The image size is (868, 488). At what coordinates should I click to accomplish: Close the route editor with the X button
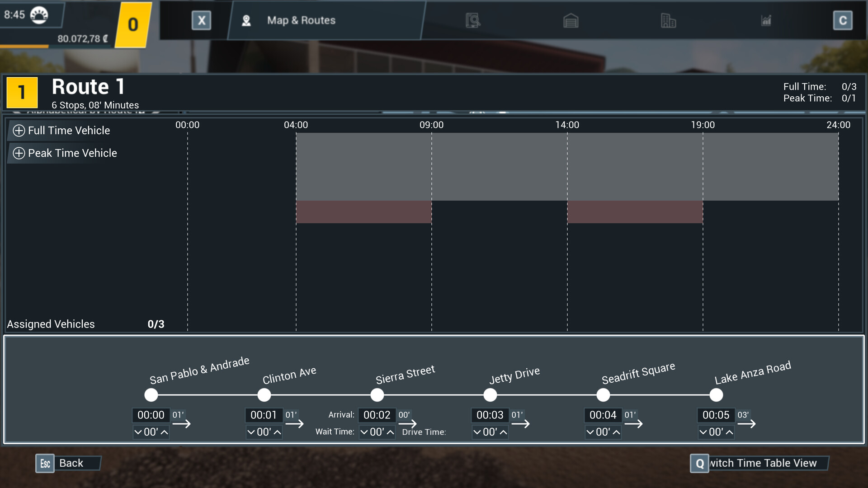coord(201,20)
